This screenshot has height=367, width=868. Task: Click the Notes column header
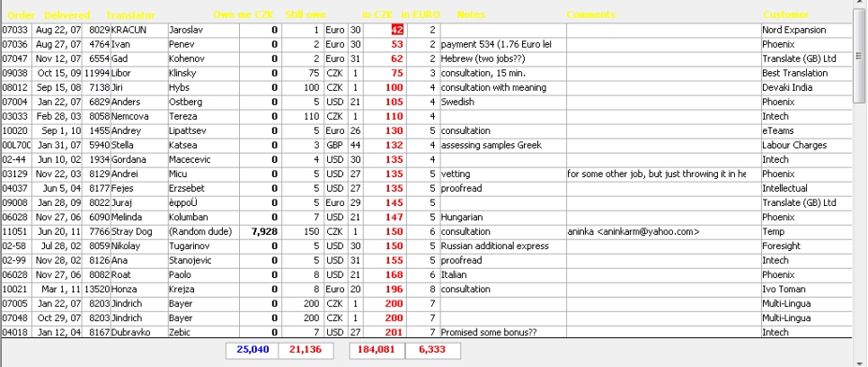point(471,15)
